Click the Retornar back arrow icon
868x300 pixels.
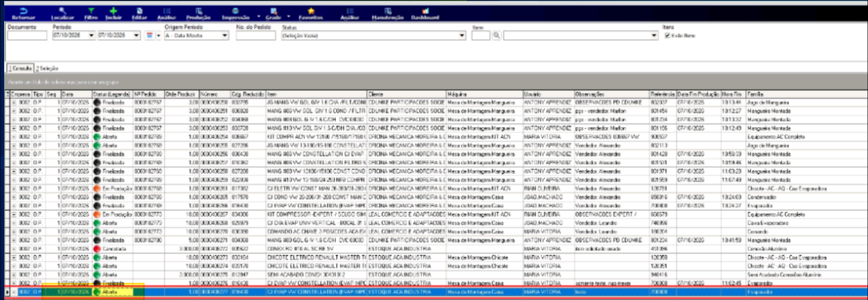(23, 11)
